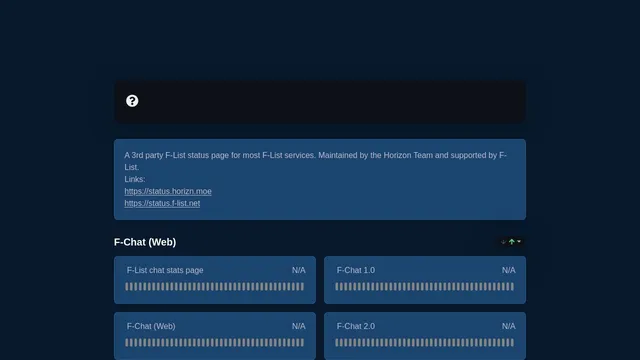
Task: Select the F-Chat (Web) monitor card name
Action: (x=151, y=326)
